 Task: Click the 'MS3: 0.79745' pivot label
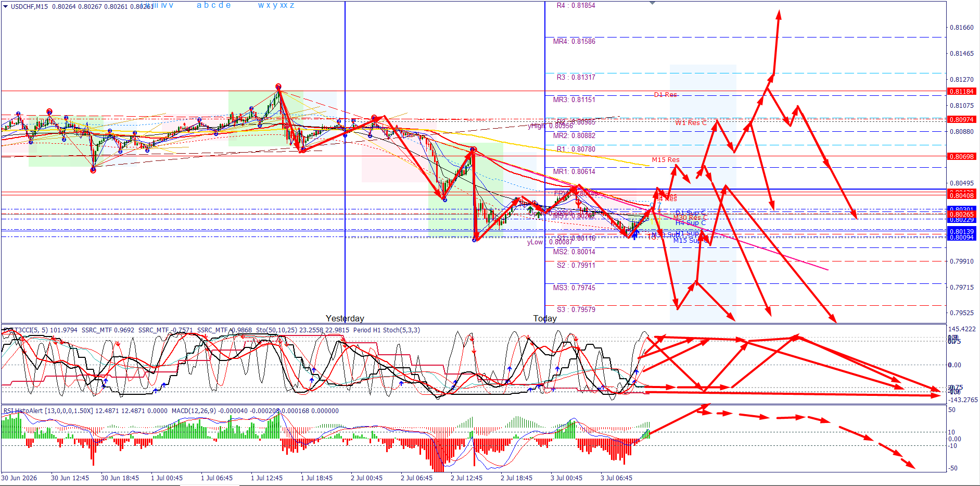pos(574,288)
